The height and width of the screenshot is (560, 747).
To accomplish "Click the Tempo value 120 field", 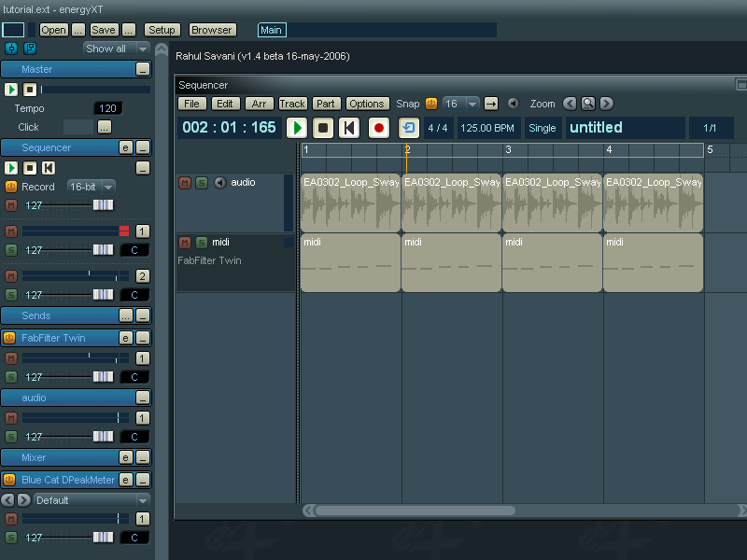I will (x=107, y=108).
